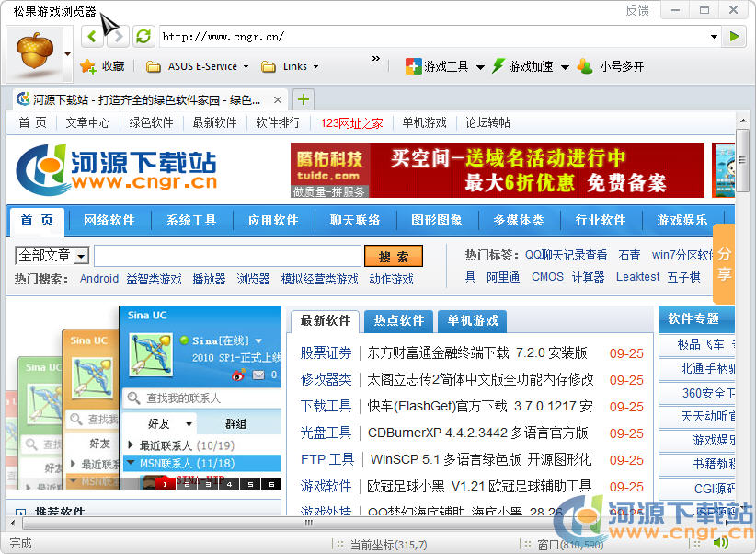This screenshot has width=756, height=554.
Task: Open 文章中心 in top navigation
Action: [87, 123]
